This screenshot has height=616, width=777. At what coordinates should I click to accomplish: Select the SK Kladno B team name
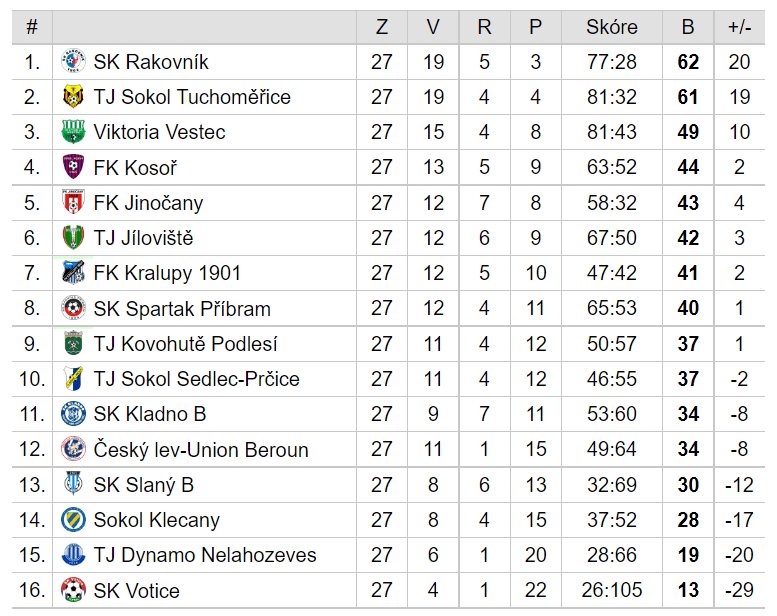click(x=150, y=414)
